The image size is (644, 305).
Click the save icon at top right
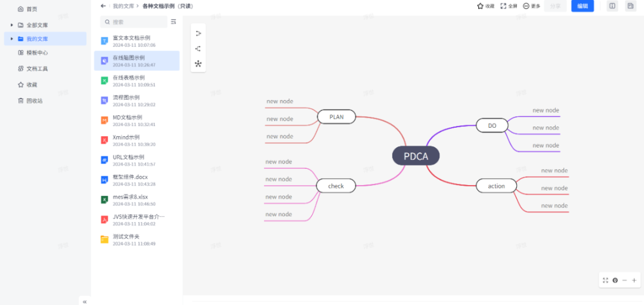click(630, 6)
